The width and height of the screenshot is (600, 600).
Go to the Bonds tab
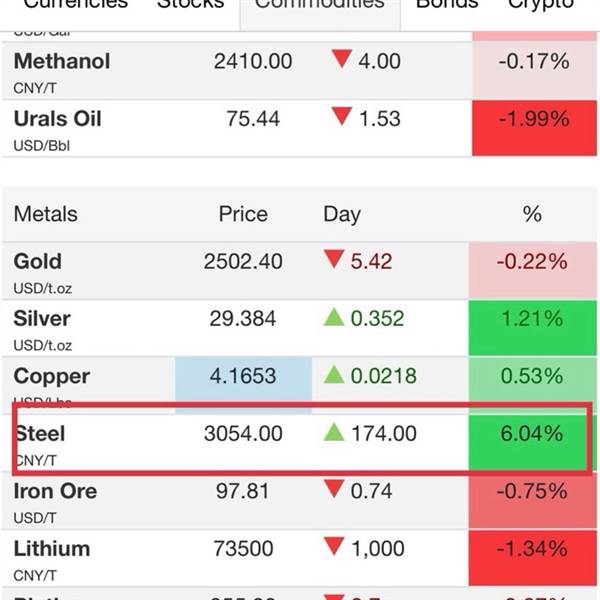point(447,4)
